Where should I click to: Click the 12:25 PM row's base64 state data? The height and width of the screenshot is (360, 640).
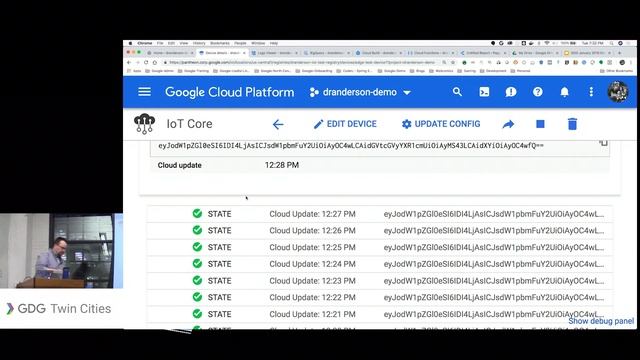(494, 247)
